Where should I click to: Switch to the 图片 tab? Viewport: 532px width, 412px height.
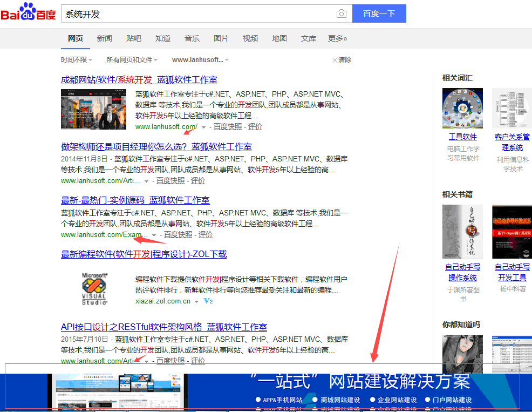[x=221, y=38]
